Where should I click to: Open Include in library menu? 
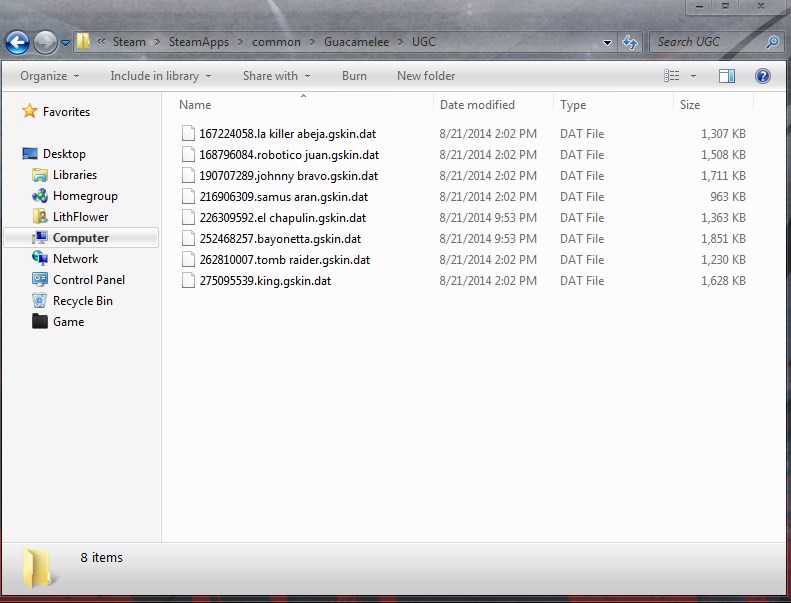tap(160, 76)
